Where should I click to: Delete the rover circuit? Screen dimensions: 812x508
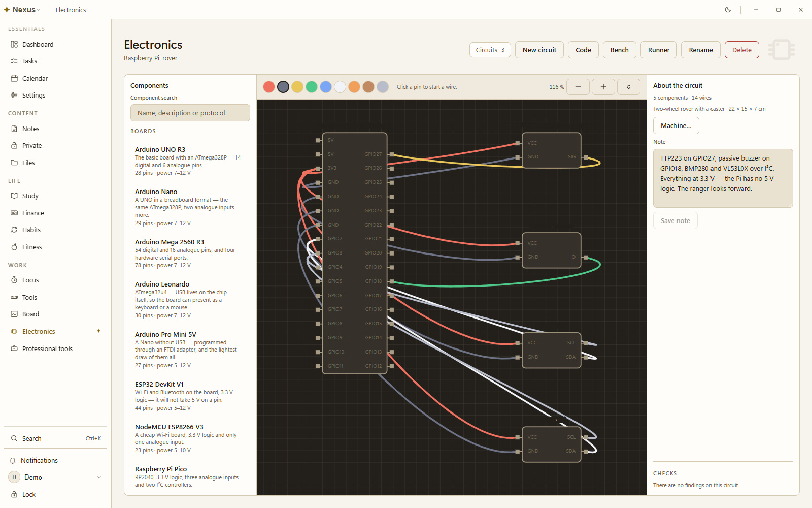point(742,50)
